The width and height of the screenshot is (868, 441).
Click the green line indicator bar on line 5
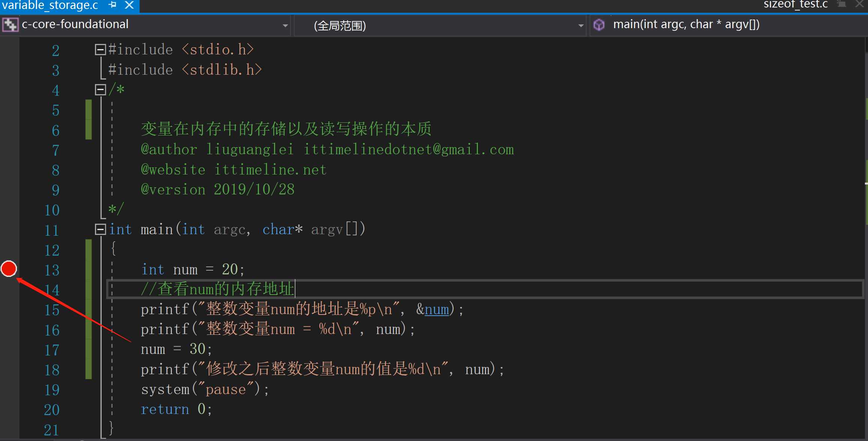coord(87,110)
